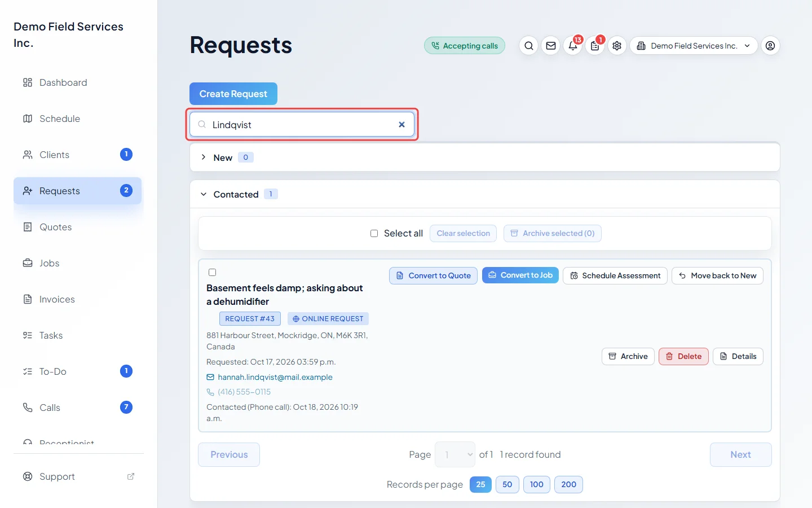Go to Clients in the sidebar

[77, 155]
